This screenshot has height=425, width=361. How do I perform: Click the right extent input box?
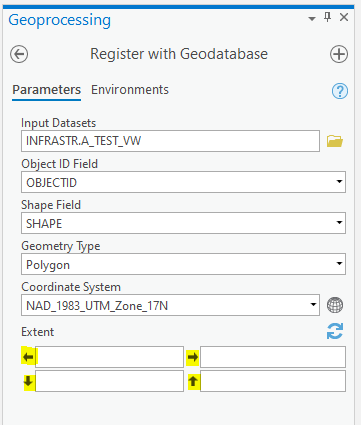click(273, 357)
